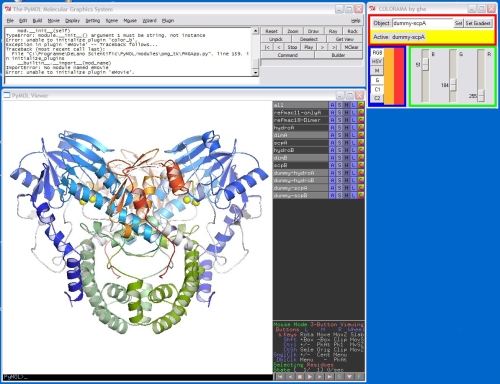Open the Display menu
This screenshot has height=384, width=500.
[72, 21]
